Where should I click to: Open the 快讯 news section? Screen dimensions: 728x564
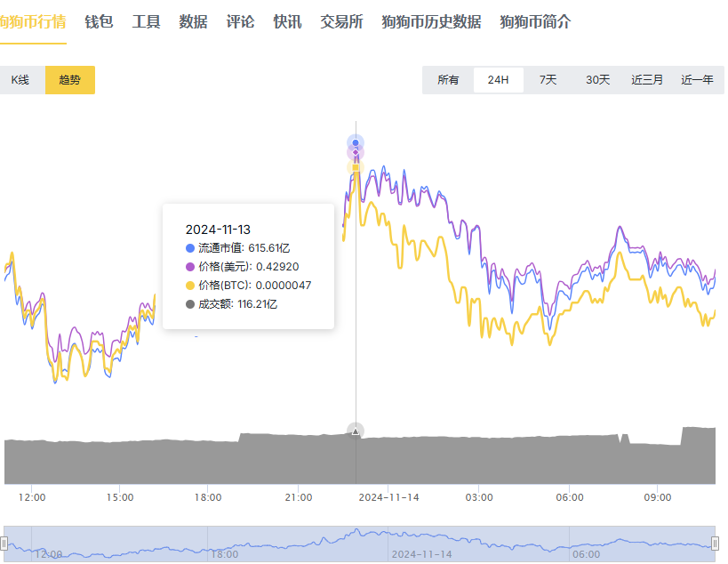point(285,21)
